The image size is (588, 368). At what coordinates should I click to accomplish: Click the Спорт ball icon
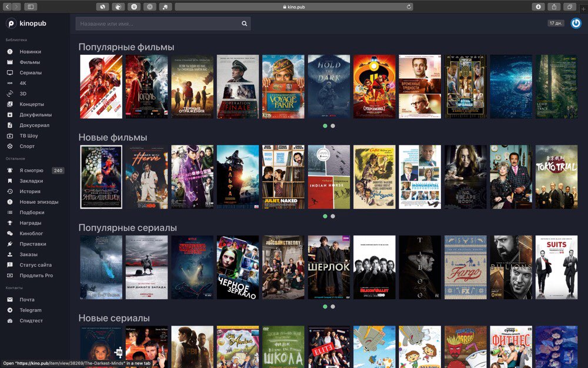click(x=10, y=146)
